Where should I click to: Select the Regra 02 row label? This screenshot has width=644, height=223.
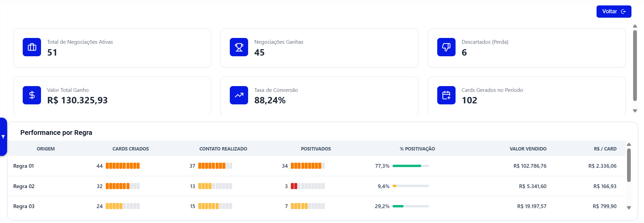pyautogui.click(x=24, y=186)
